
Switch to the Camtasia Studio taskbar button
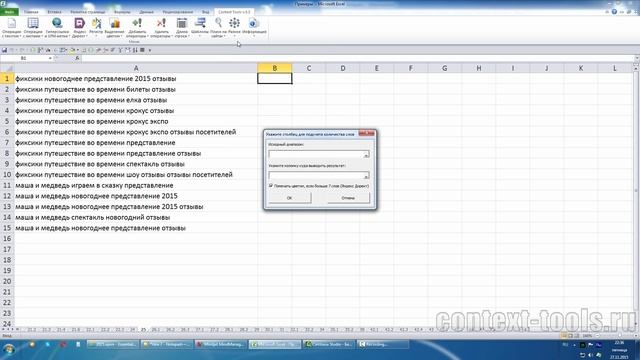tap(329, 344)
